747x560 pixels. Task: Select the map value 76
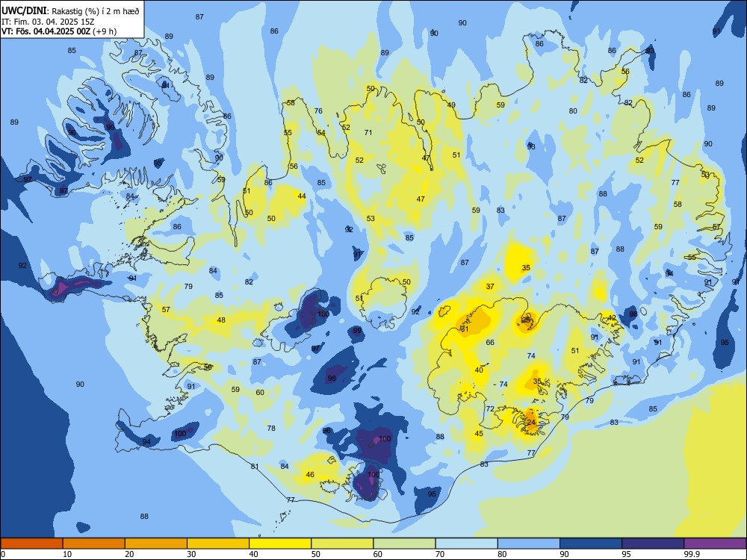coord(318,111)
